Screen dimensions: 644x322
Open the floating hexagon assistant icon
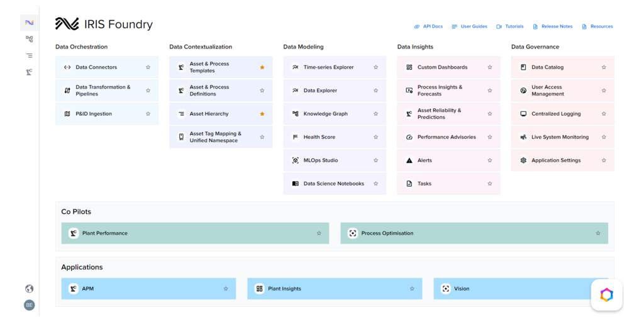tap(606, 295)
